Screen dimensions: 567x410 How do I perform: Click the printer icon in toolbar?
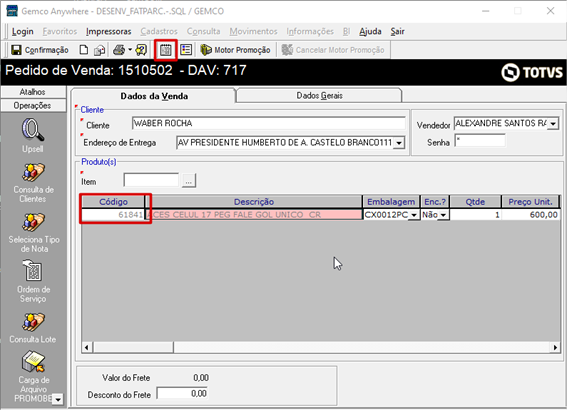click(x=119, y=50)
